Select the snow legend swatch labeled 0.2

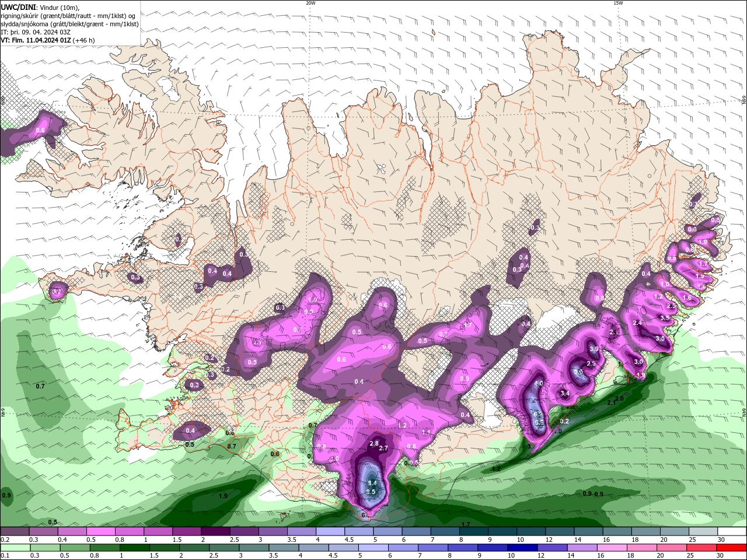click(14, 531)
